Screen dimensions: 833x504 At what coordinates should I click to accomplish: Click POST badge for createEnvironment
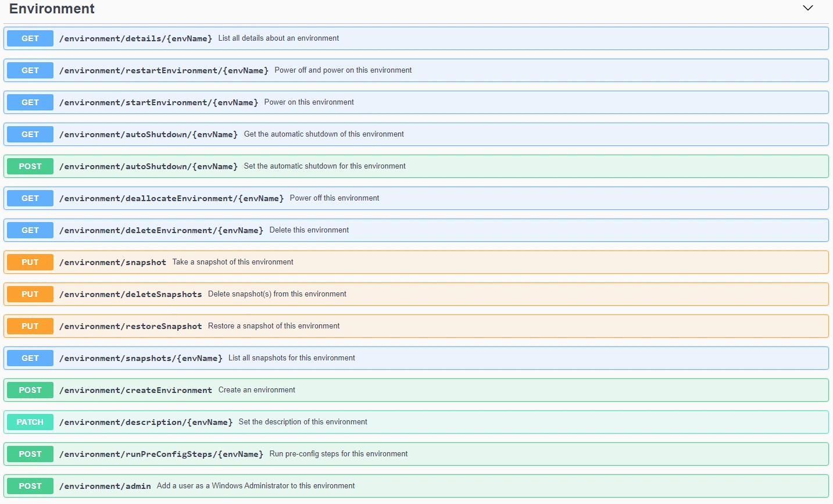pos(30,390)
